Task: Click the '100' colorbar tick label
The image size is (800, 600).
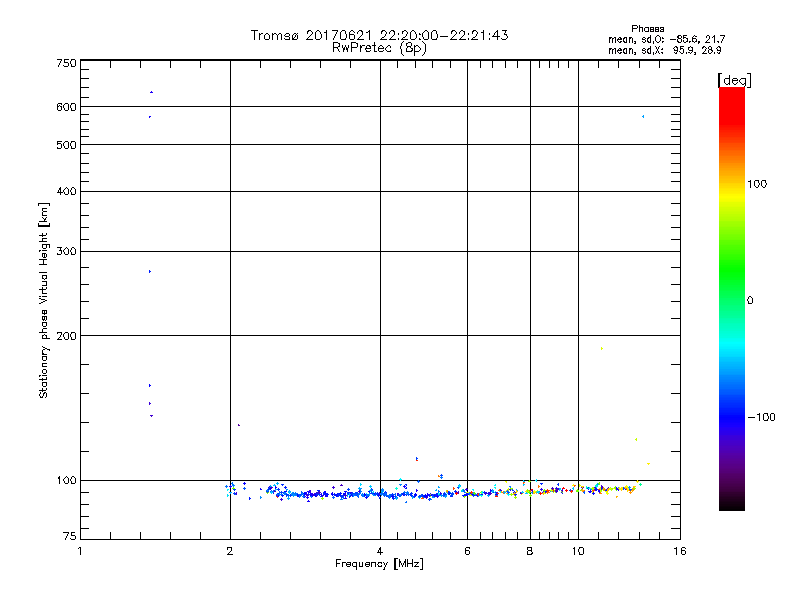Action: coord(757,184)
